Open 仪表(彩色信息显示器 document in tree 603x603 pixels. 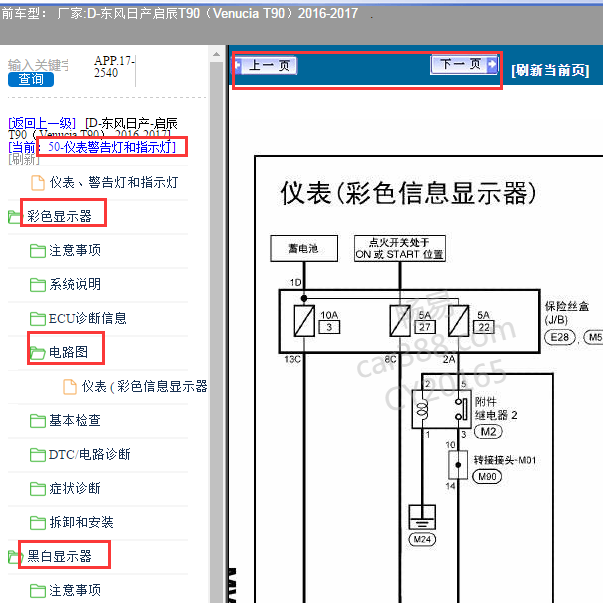pyautogui.click(x=144, y=386)
